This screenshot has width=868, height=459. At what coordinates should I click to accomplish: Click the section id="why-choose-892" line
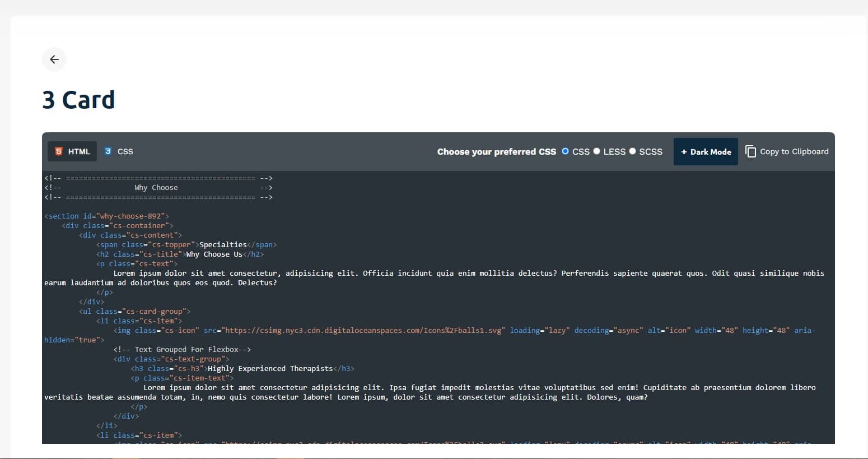tap(106, 216)
